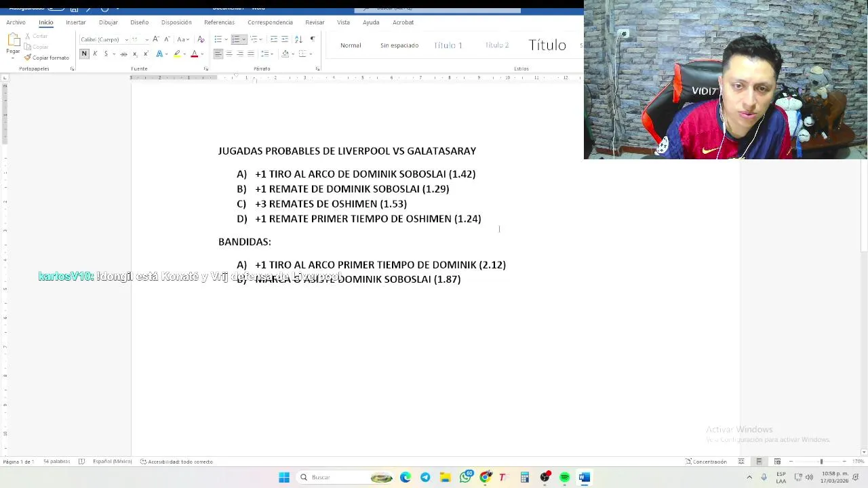The height and width of the screenshot is (488, 868).
Task: Switch to the Referencias tab
Action: point(219,22)
